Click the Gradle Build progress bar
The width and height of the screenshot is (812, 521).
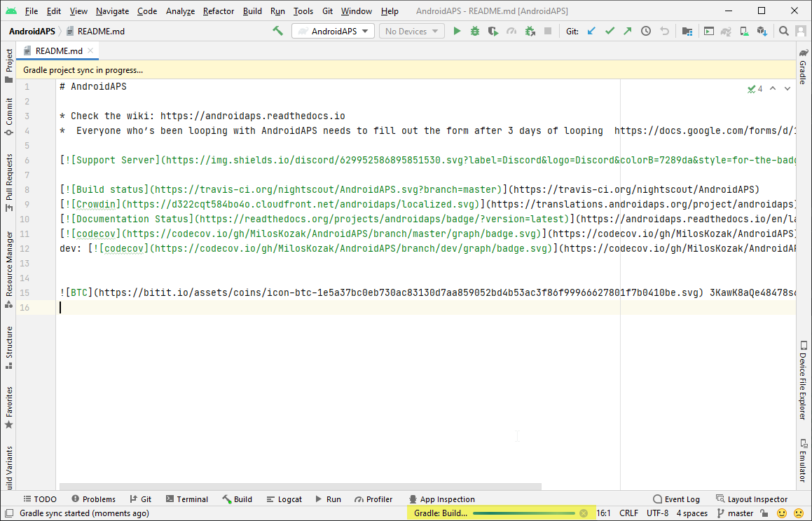(524, 513)
